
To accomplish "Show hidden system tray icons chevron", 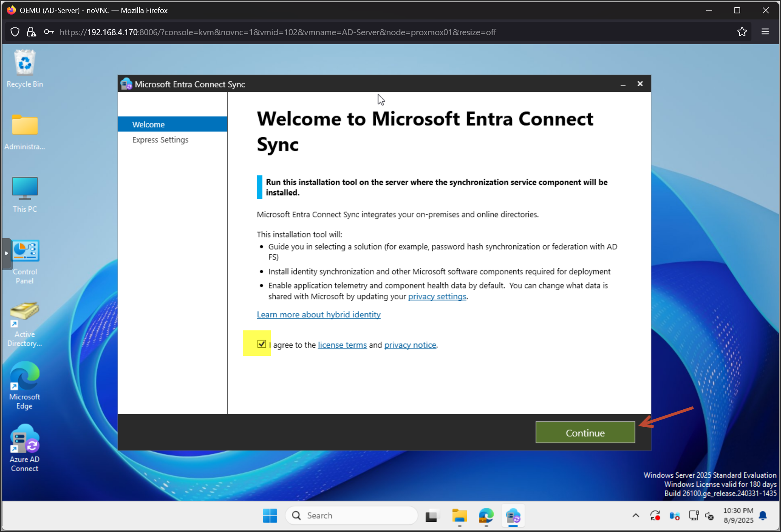I will (x=636, y=515).
